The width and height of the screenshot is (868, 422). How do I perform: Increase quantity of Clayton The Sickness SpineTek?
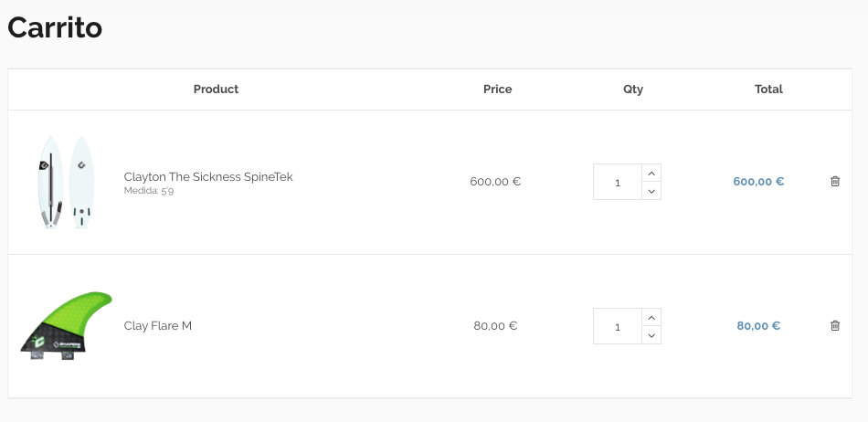point(651,173)
